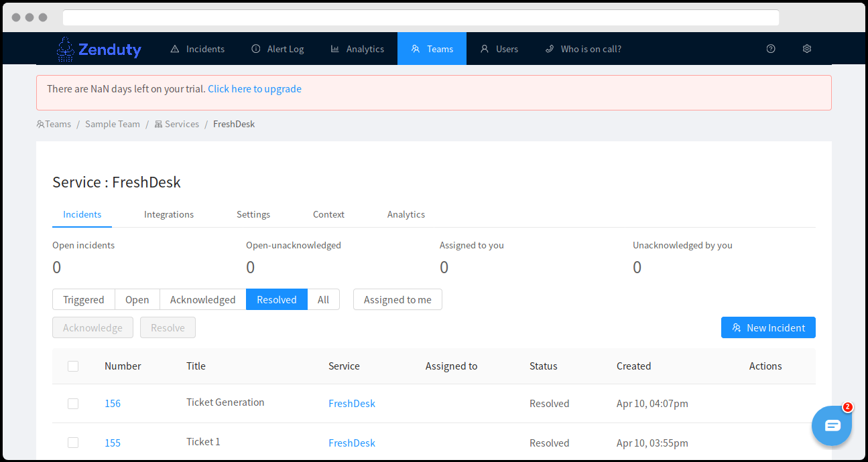This screenshot has width=868, height=462.
Task: Open Sample Team breadcrumb
Action: point(113,124)
